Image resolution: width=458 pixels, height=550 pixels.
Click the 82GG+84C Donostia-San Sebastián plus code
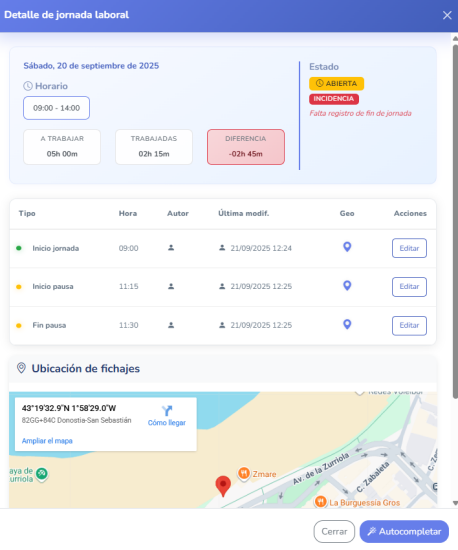(x=76, y=420)
